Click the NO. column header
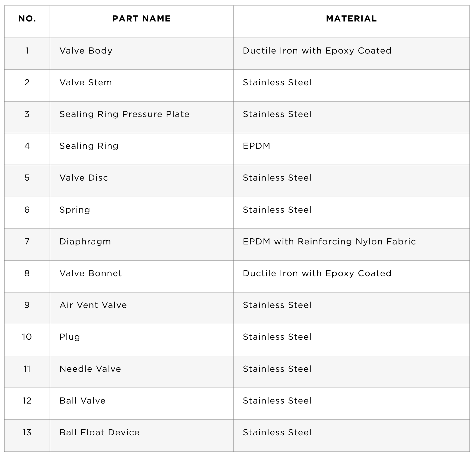The image size is (476, 458). [x=27, y=19]
